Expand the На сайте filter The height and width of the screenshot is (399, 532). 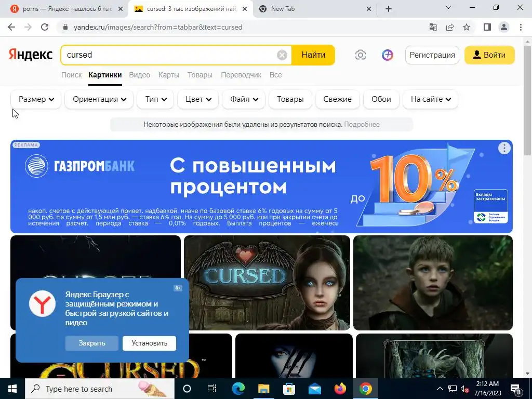point(430,99)
